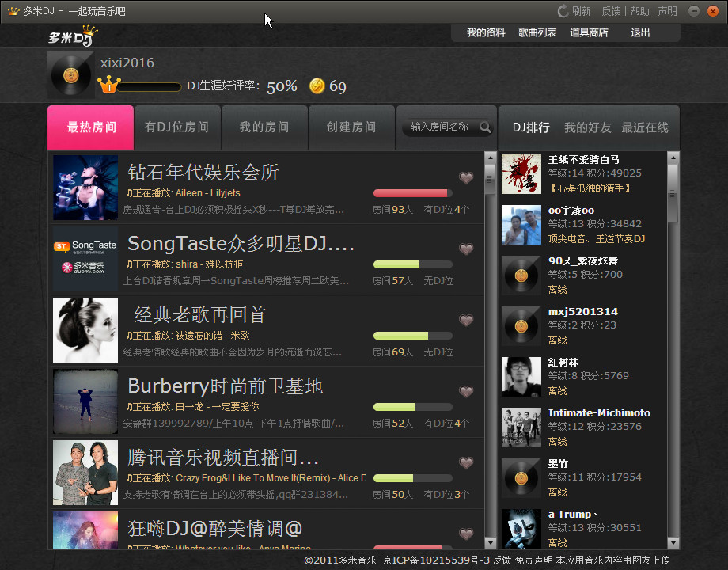This screenshot has width=728, height=570.
Task: Toggle heart on 经典老歌再回首 room
Action: [466, 320]
